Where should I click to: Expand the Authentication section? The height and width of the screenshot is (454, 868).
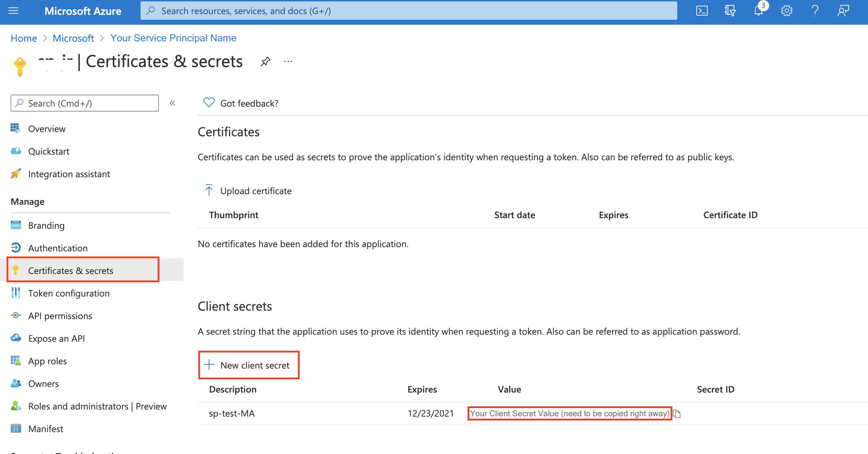click(58, 248)
